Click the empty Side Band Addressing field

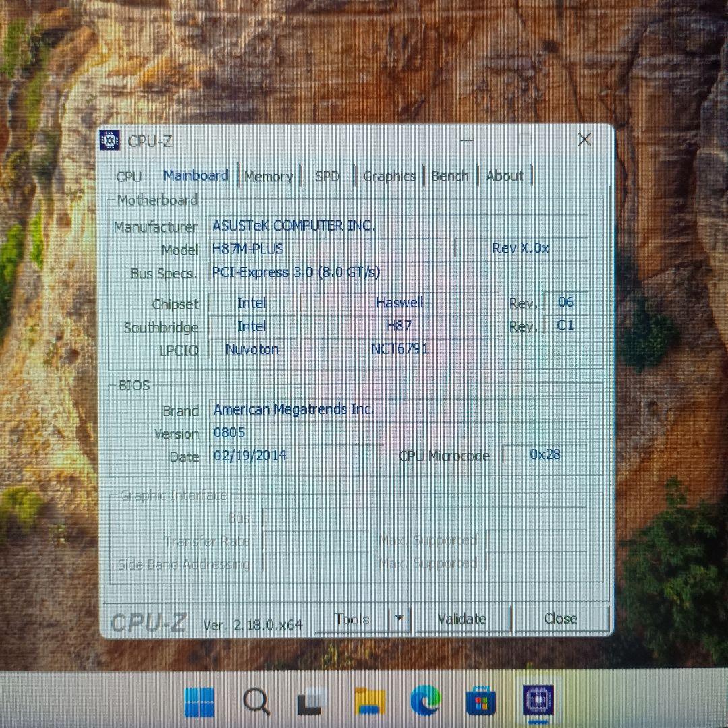pyautogui.click(x=315, y=563)
